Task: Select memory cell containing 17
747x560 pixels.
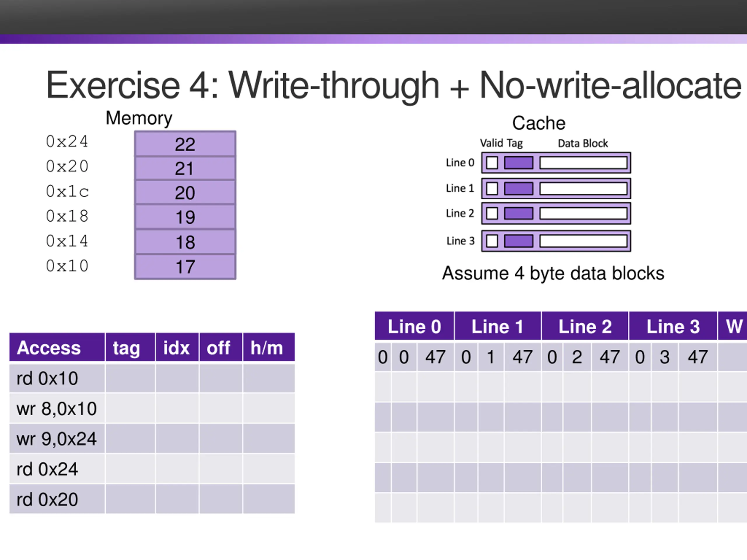Action: pos(185,267)
